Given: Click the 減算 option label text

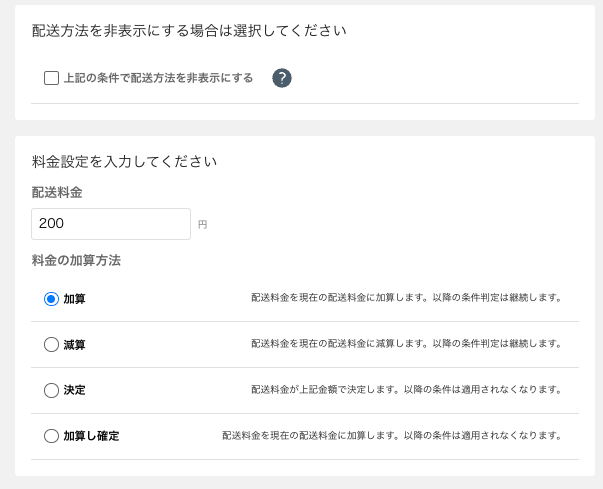Looking at the screenshot, I should click(75, 344).
